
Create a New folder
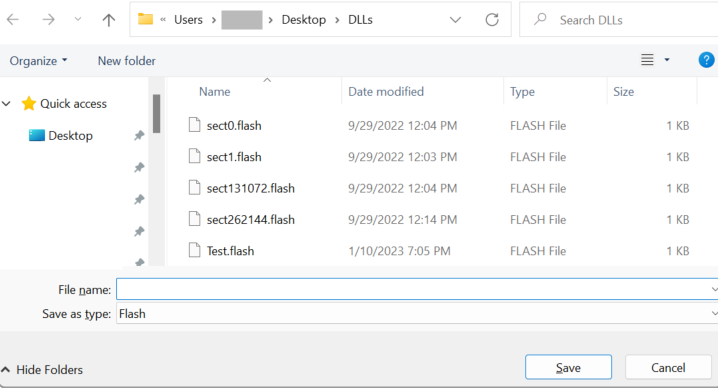click(x=126, y=60)
